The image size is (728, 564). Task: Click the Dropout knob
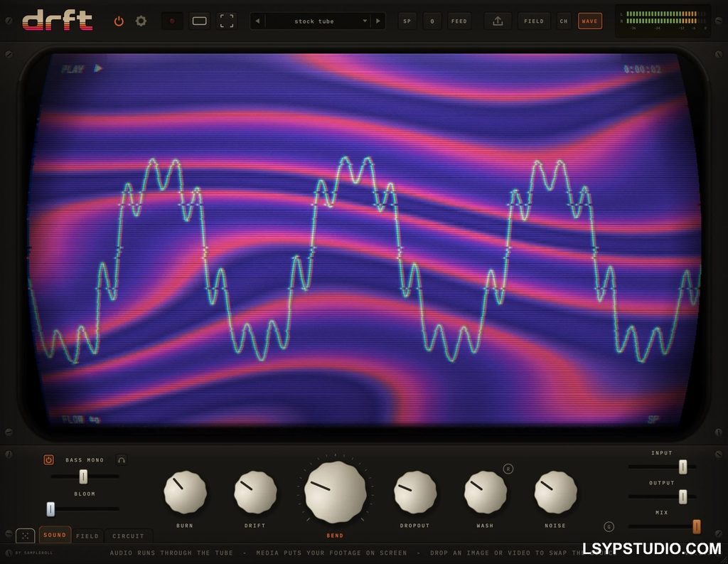pos(415,492)
